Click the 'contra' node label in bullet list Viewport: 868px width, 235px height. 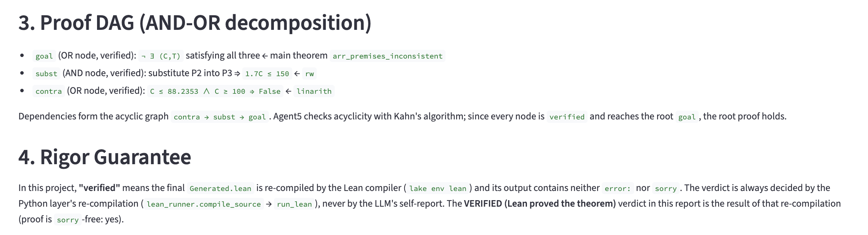point(49,91)
